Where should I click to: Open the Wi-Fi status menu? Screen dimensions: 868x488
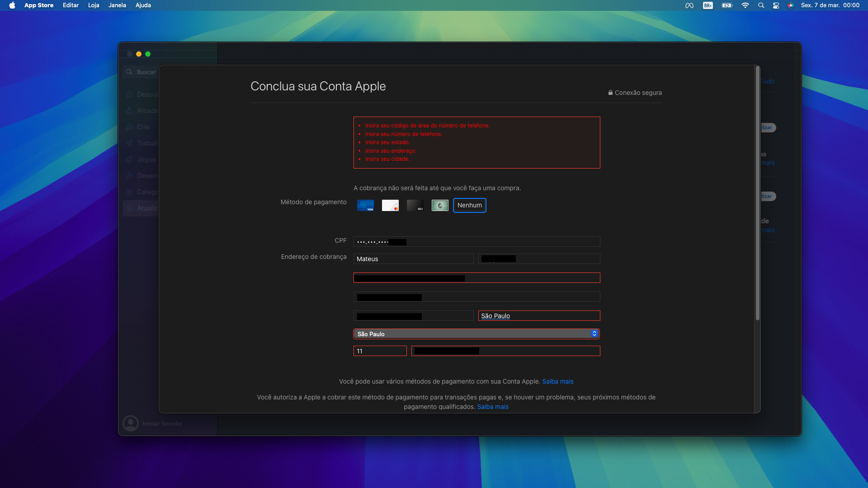pos(745,5)
